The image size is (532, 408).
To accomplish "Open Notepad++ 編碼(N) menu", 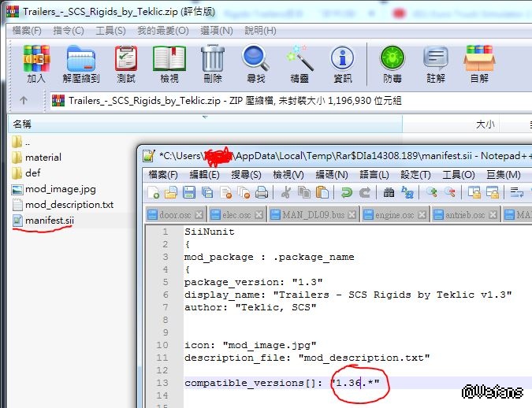I will pyautogui.click(x=332, y=175).
